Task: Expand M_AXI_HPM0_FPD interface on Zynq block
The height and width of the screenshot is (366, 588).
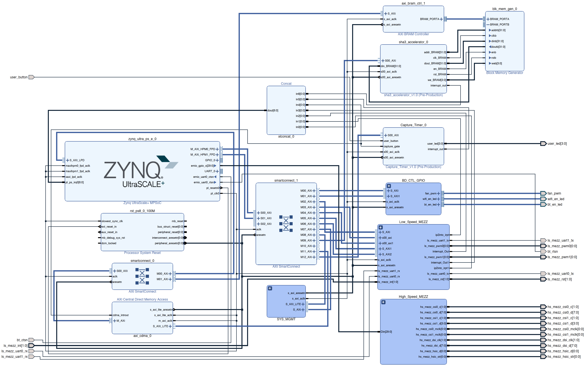Action: [x=217, y=149]
